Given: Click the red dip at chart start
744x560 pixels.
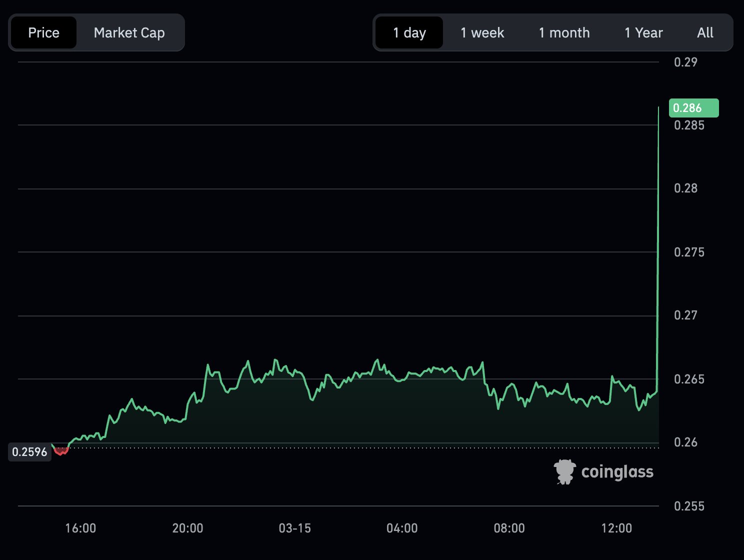Looking at the screenshot, I should point(61,451).
